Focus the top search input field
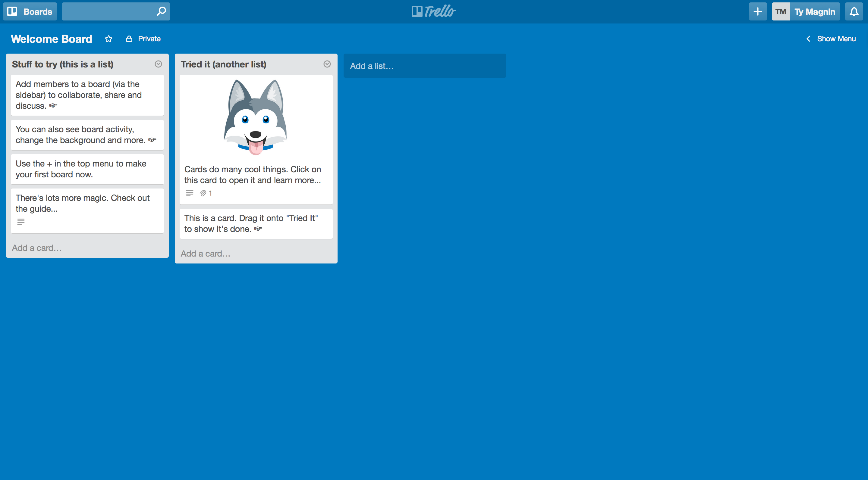Viewport: 868px width, 480px height. point(115,11)
